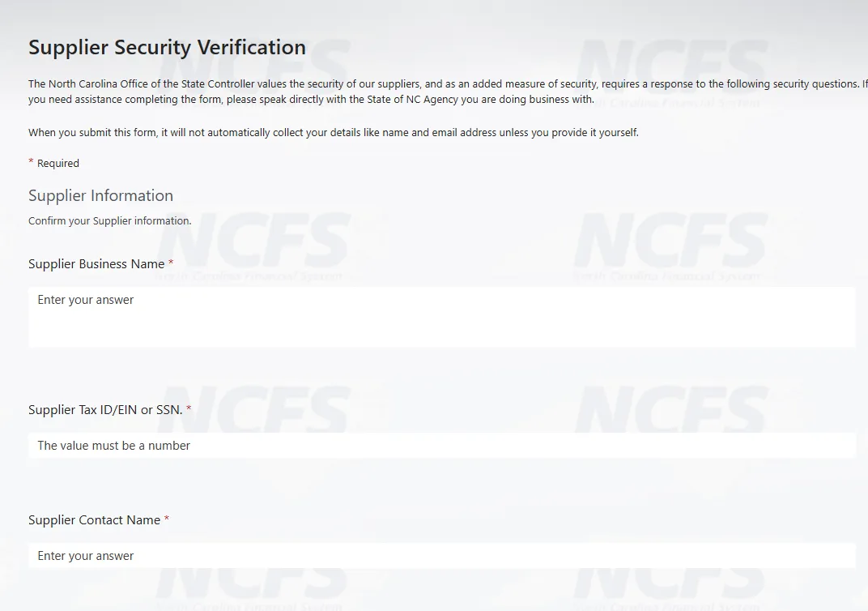Viewport: 868px width, 611px height.
Task: Select the Supplier Contact Name answer field
Action: pyautogui.click(x=441, y=556)
